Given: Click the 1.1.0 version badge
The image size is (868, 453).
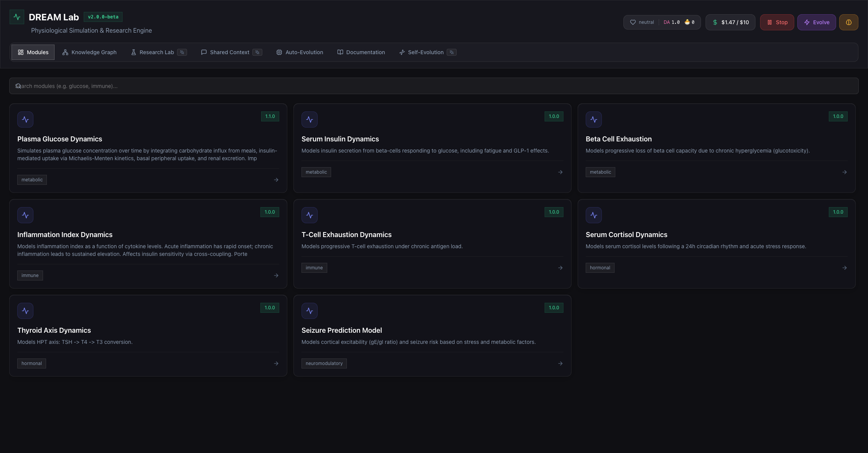Looking at the screenshot, I should [x=270, y=116].
